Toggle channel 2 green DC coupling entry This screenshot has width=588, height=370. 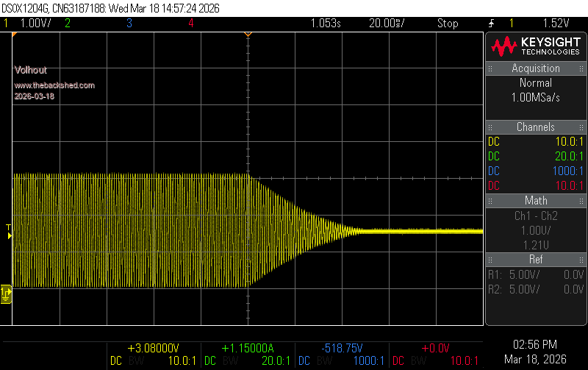pyautogui.click(x=494, y=156)
